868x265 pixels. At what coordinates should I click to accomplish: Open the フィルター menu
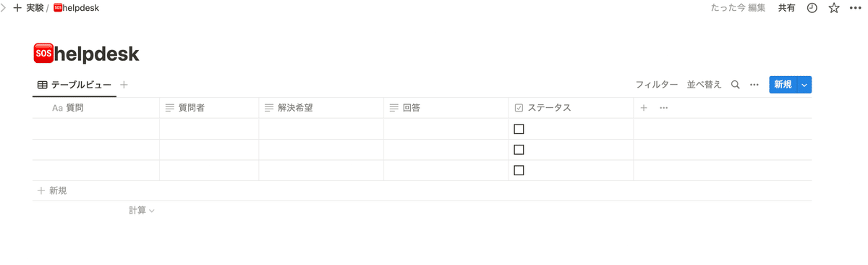click(x=657, y=85)
